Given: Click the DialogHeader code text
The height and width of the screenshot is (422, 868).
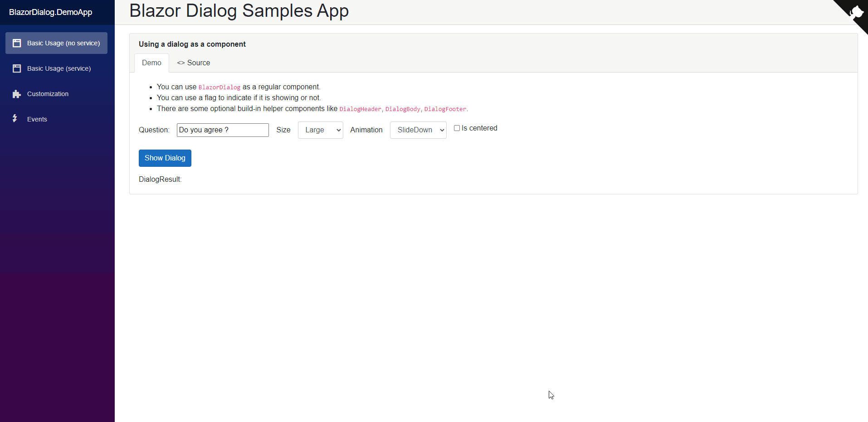Looking at the screenshot, I should 361,109.
